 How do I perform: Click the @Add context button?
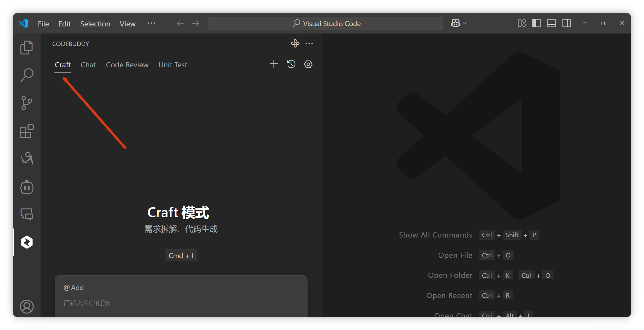[x=74, y=287]
